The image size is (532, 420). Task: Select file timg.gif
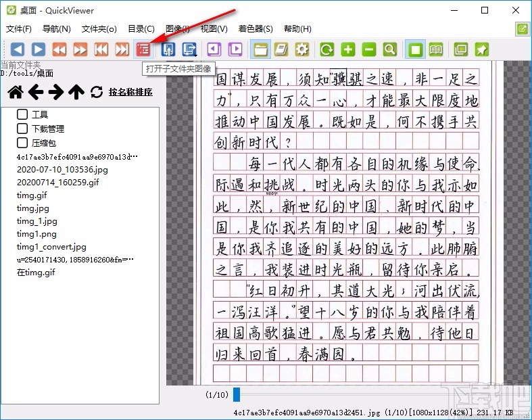coord(32,195)
